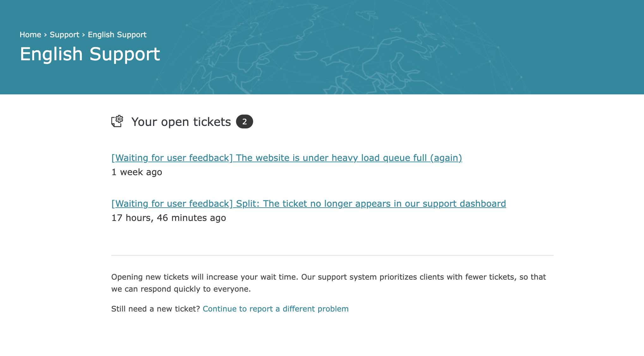Click the ticket gear icon beside Your open tickets
The width and height of the screenshot is (644, 356).
point(117,121)
